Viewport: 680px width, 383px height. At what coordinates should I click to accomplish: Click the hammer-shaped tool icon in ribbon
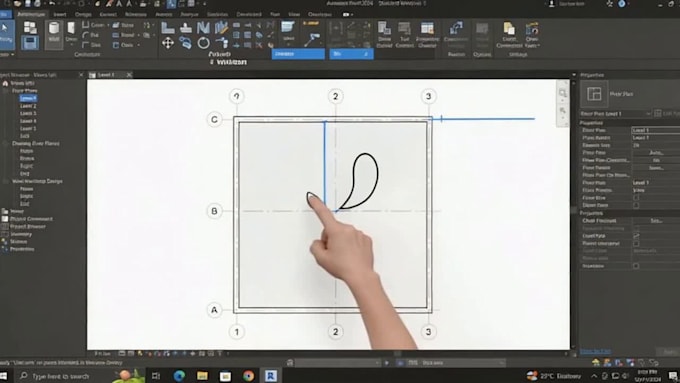(x=312, y=40)
